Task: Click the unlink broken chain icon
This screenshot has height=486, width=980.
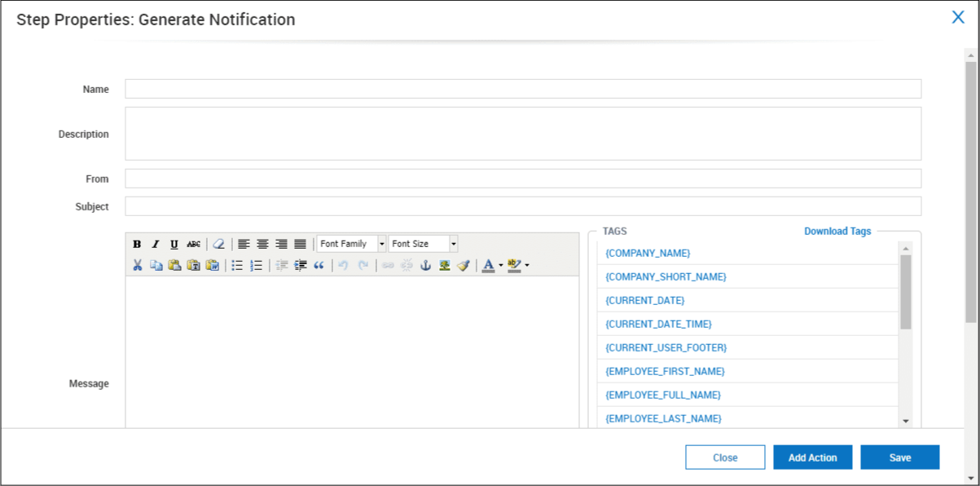Action: pos(407,265)
